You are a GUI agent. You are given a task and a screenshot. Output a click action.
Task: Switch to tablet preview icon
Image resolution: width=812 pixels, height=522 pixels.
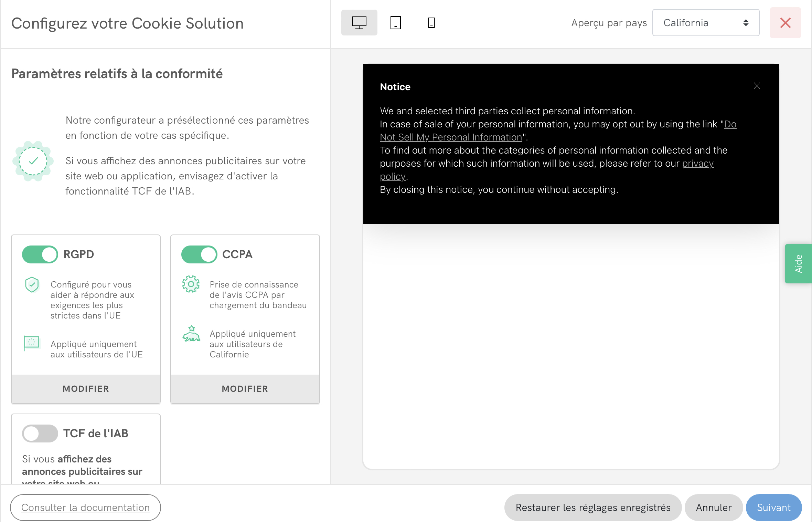(395, 23)
